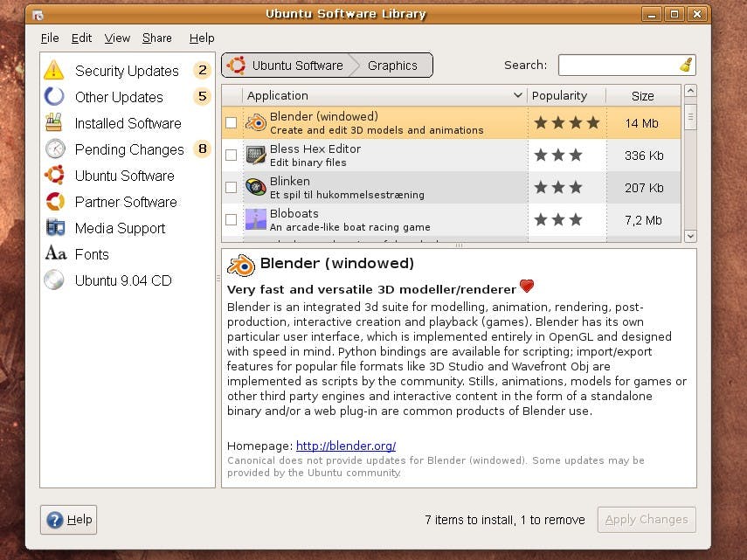This screenshot has width=747, height=560.
Task: Click the Blender icon in the application list
Action: click(255, 123)
